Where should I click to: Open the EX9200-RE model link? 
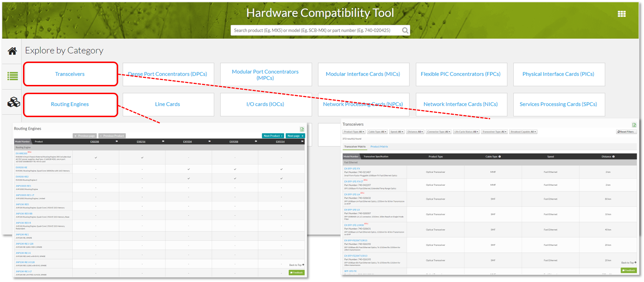coord(21,167)
